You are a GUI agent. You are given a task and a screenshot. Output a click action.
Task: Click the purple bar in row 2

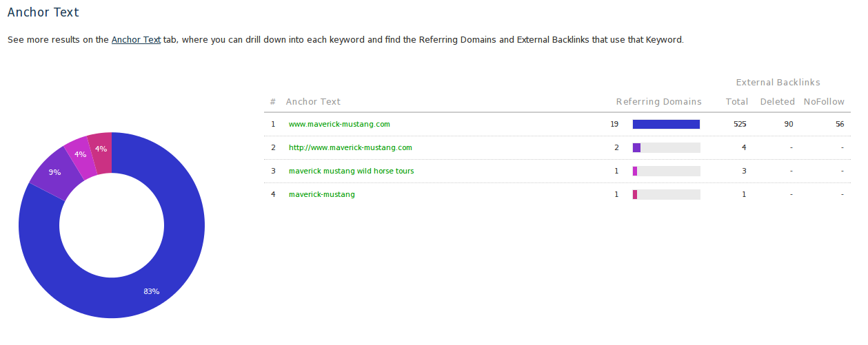636,147
